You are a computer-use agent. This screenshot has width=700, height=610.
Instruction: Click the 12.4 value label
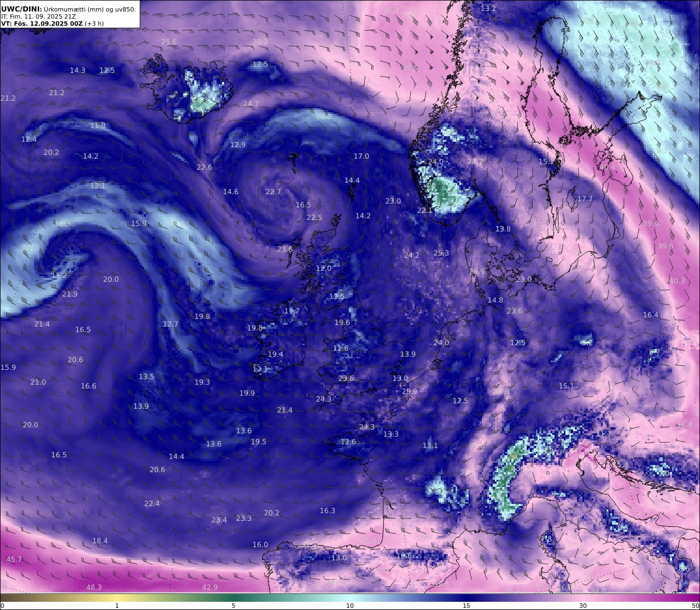(x=29, y=140)
